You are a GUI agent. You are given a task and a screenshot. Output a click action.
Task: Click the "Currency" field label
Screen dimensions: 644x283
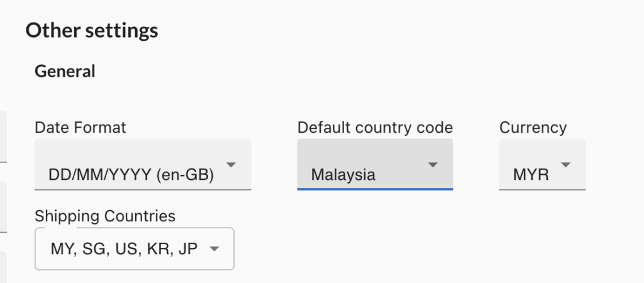(x=533, y=128)
